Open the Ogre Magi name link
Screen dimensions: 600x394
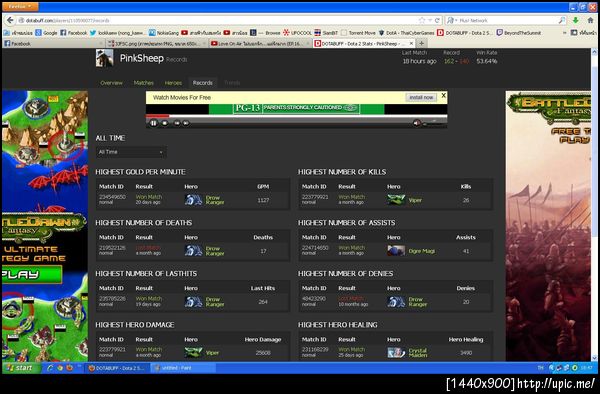pyautogui.click(x=422, y=251)
